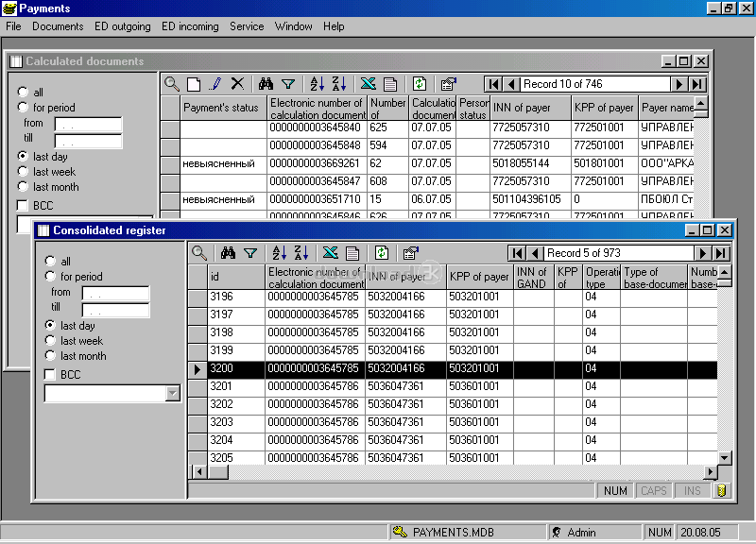756x544 pixels.
Task: Export to Excel in Consolidated register
Action: click(330, 253)
